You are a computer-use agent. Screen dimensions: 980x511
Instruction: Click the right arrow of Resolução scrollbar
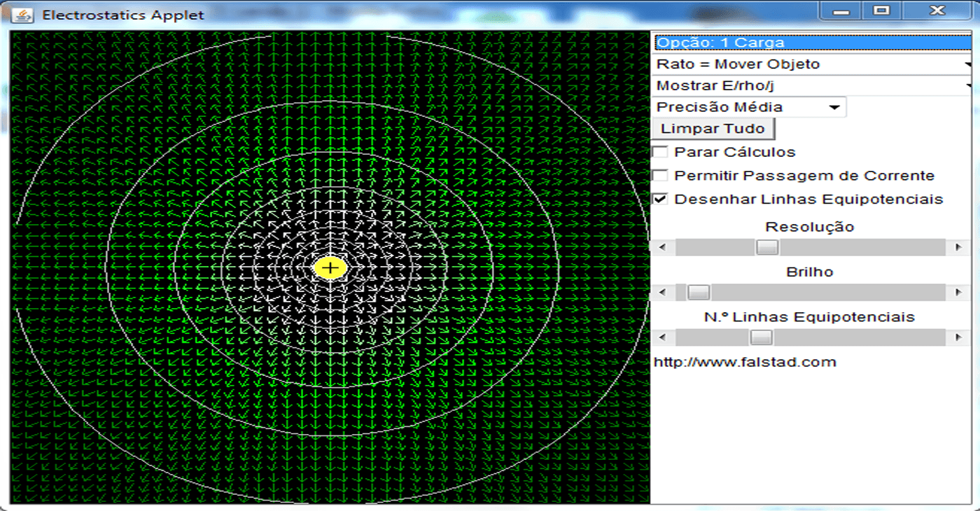pos(958,247)
